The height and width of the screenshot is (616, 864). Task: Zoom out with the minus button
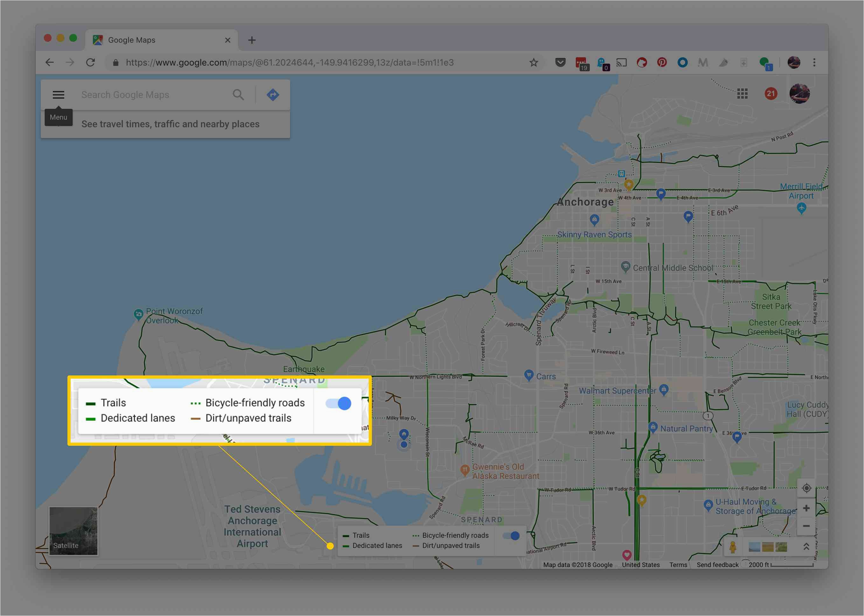807,526
